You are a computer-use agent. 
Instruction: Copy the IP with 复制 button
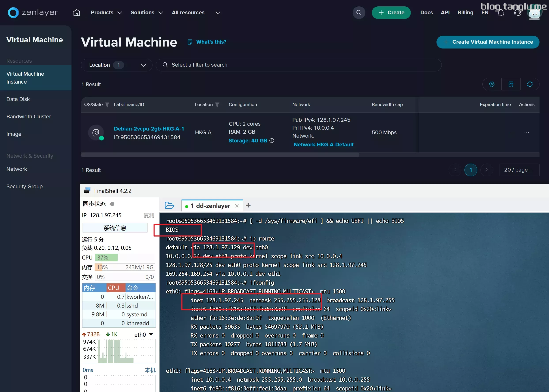[149, 215]
